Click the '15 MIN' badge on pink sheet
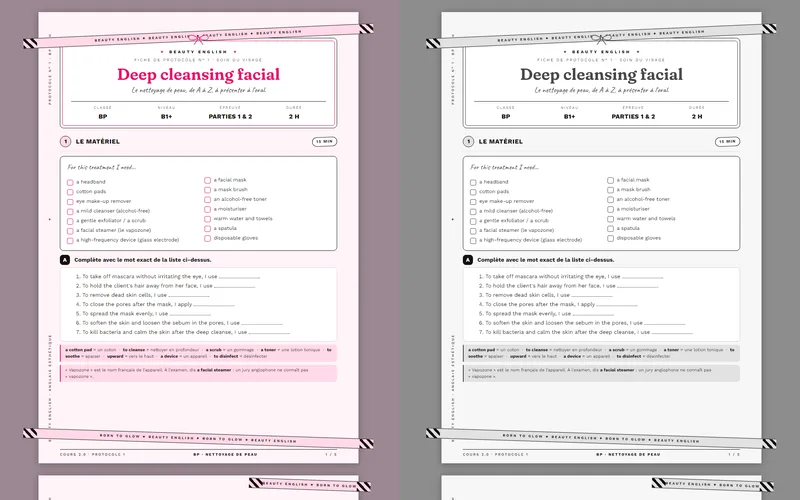 point(324,141)
